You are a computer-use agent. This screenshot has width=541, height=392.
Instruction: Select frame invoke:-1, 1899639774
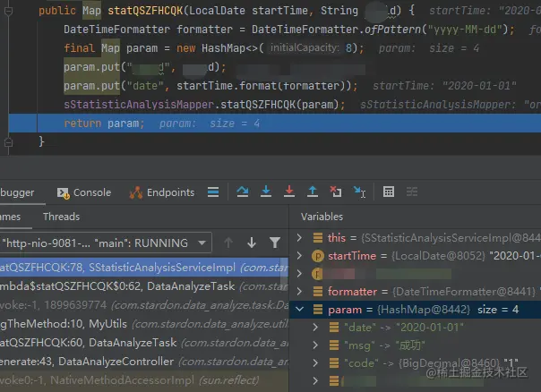point(144,305)
